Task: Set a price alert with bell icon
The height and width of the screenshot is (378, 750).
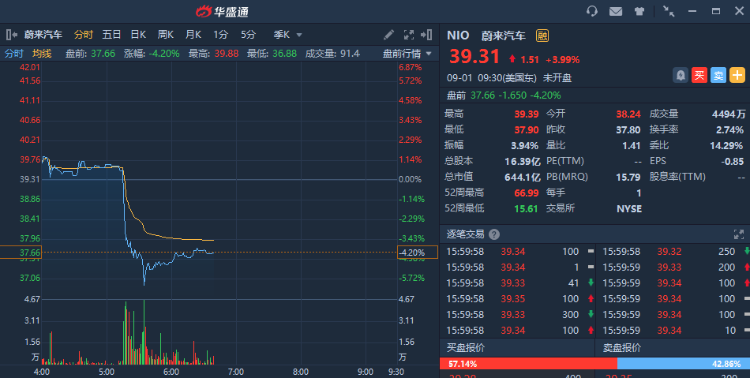Action: [681, 75]
